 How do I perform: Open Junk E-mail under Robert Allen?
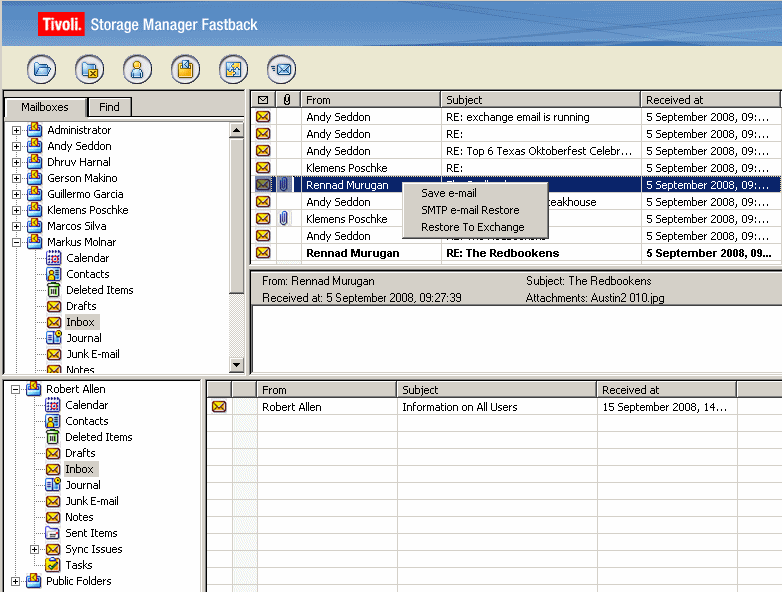[92, 501]
